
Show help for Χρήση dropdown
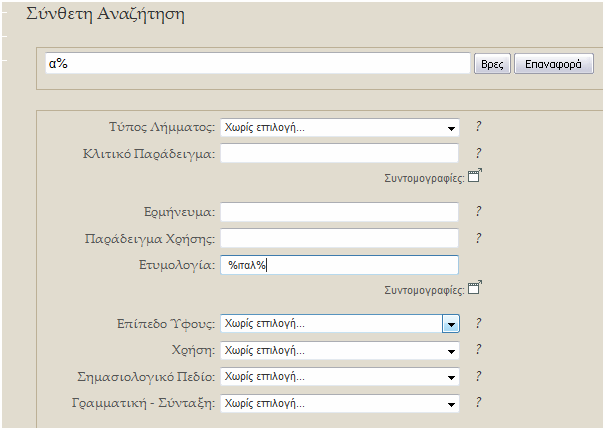[478, 349]
